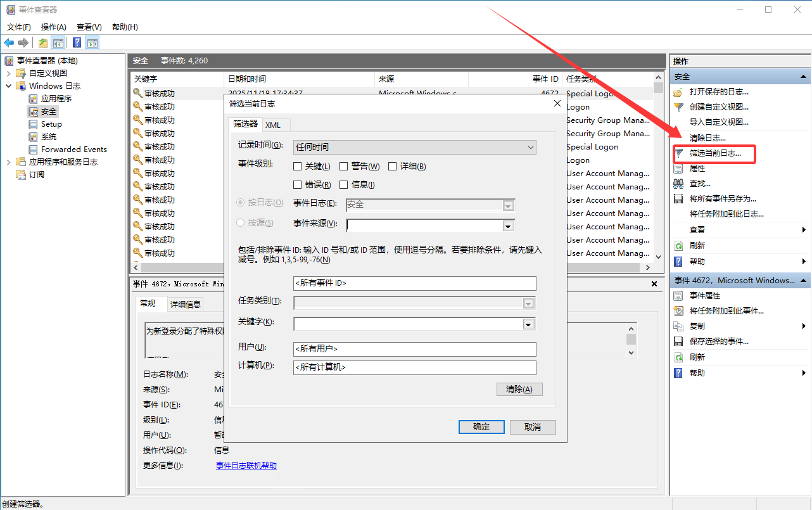Click the back arrow in the toolbar
The width and height of the screenshot is (812, 510).
click(x=9, y=42)
